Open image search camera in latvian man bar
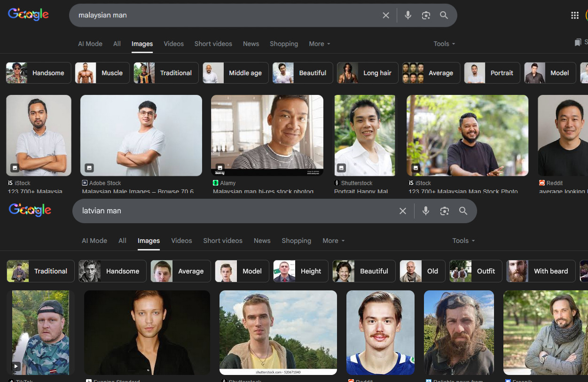Viewport: 588px width, 382px height. click(445, 211)
